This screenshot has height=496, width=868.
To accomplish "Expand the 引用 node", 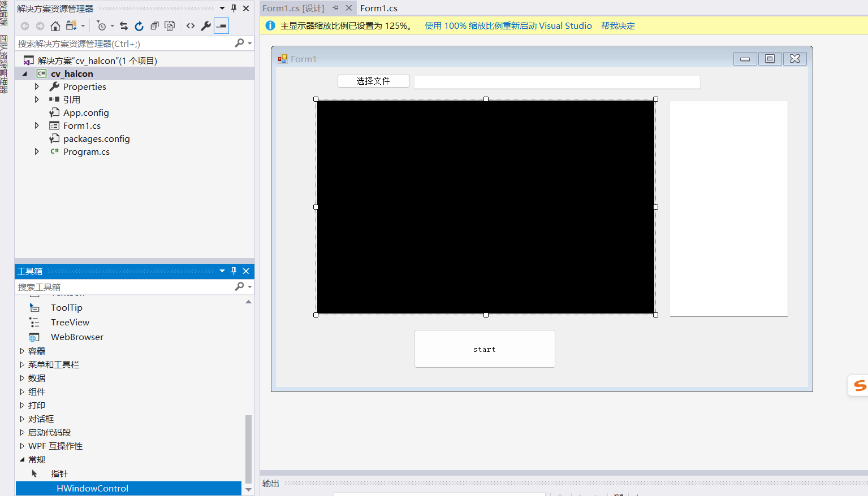I will point(36,99).
